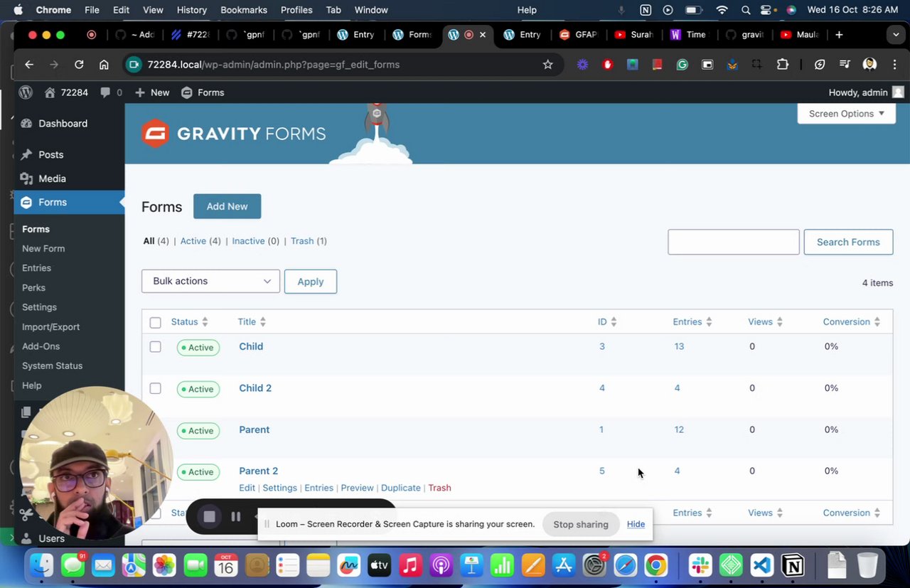Reload the page with the refresh icon
Image resolution: width=910 pixels, height=588 pixels.
coord(79,65)
